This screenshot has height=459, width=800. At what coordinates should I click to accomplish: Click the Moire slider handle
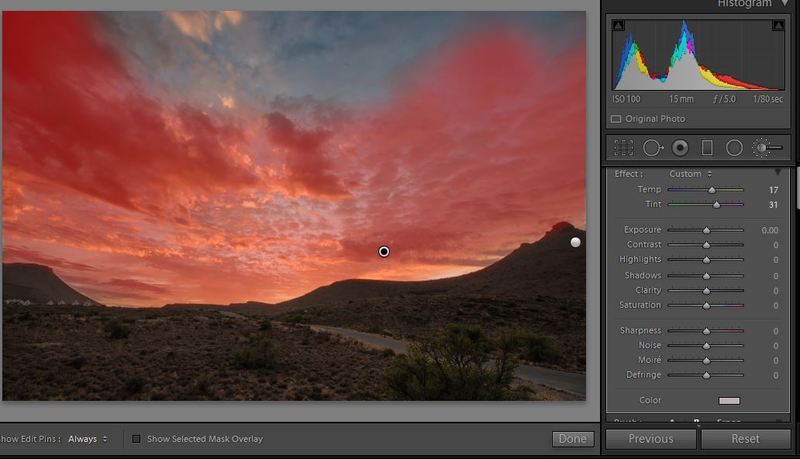pos(707,361)
